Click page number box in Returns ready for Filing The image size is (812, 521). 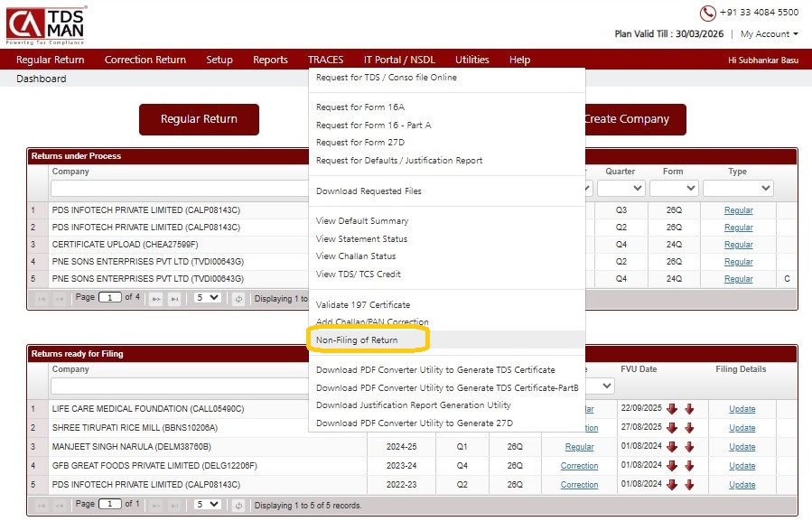(110, 505)
